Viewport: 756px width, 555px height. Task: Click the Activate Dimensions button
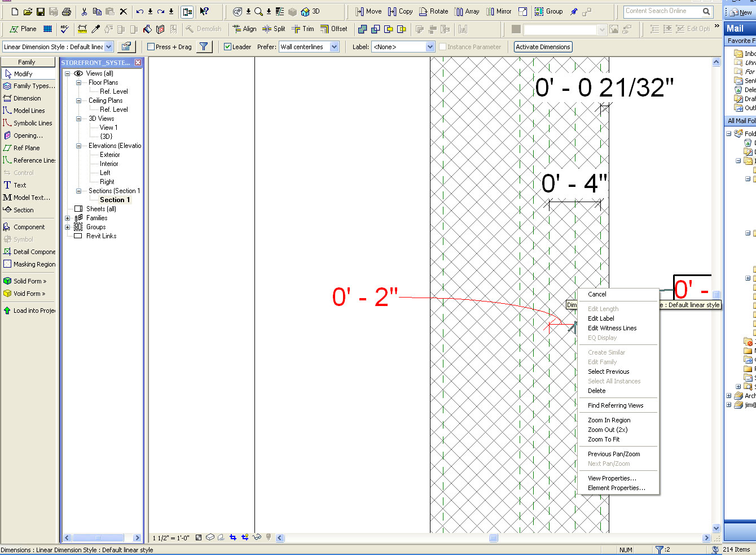coord(543,47)
